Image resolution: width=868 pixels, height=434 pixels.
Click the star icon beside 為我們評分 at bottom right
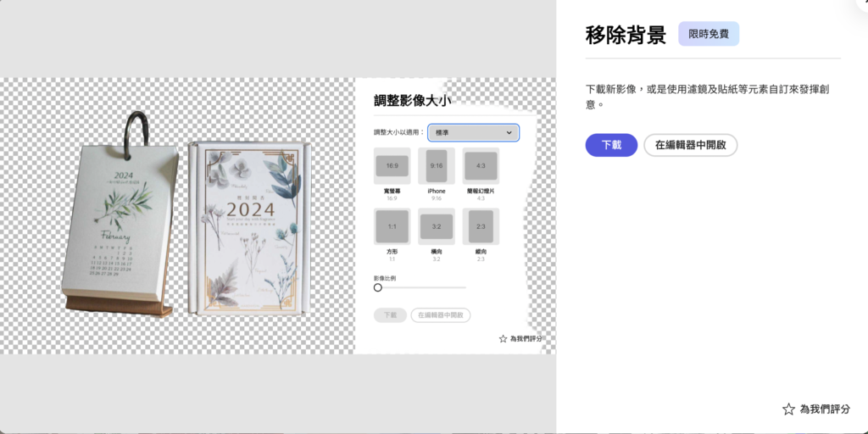788,409
